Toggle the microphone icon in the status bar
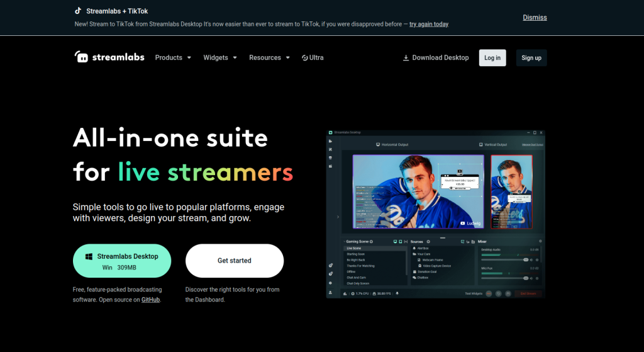The height and width of the screenshot is (352, 644). pos(397,293)
